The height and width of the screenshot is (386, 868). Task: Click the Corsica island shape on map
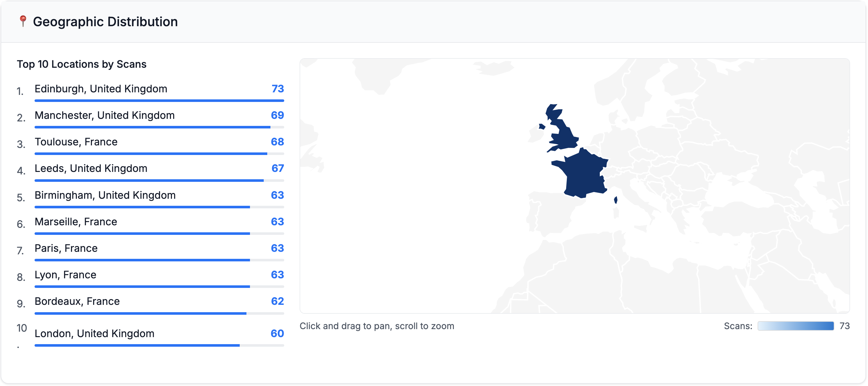pyautogui.click(x=615, y=200)
